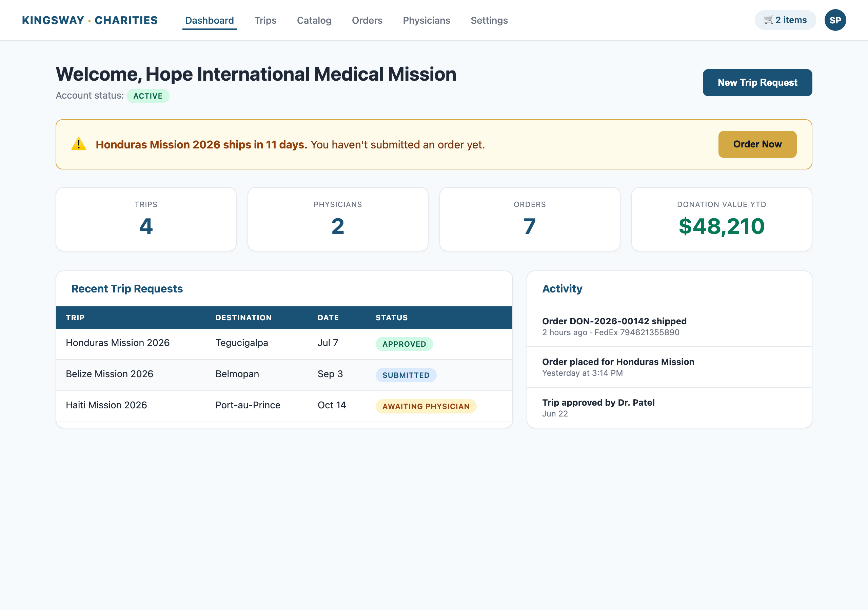Click the STATUS column header

point(391,318)
